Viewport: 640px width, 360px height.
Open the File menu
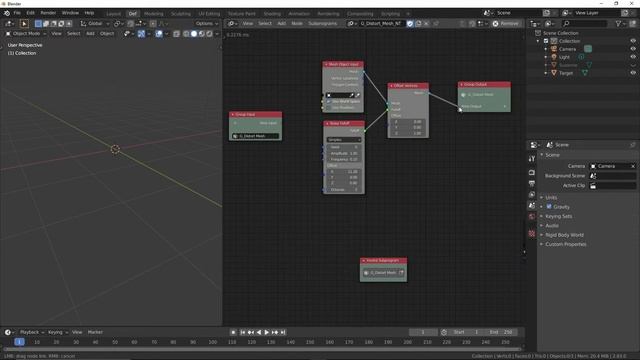17,13
